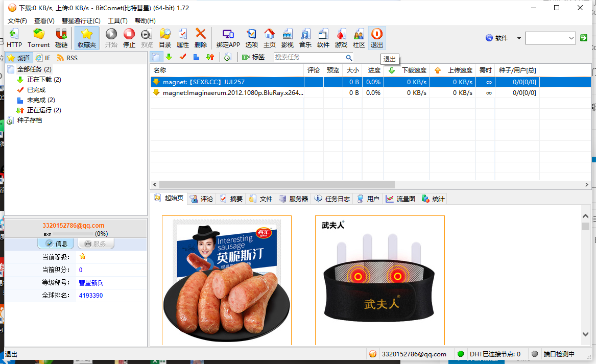Stop the task with 停止
Viewport: 596px width, 364px height.
click(x=129, y=38)
